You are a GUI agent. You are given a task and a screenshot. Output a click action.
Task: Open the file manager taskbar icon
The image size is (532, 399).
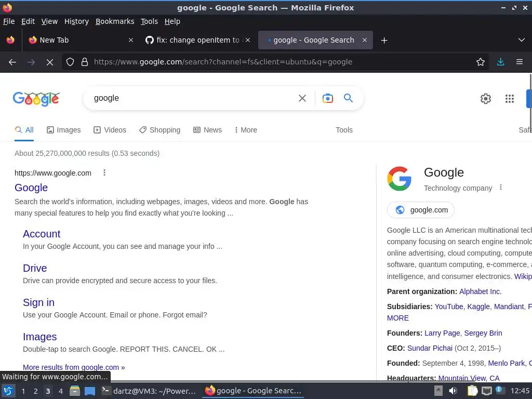click(x=75, y=391)
